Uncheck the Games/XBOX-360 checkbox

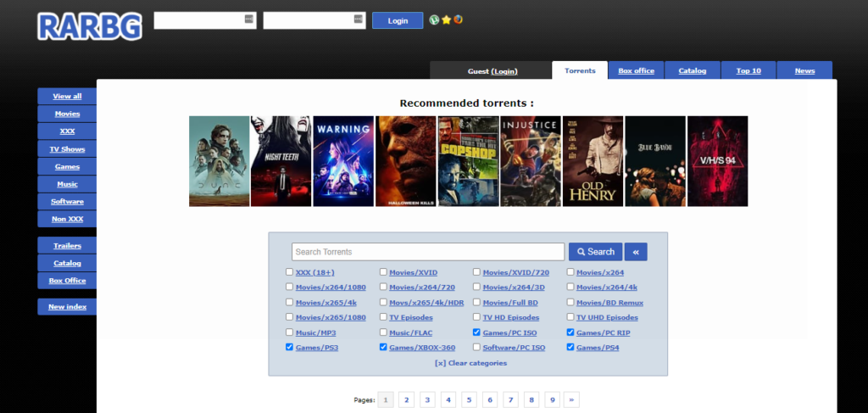point(383,347)
